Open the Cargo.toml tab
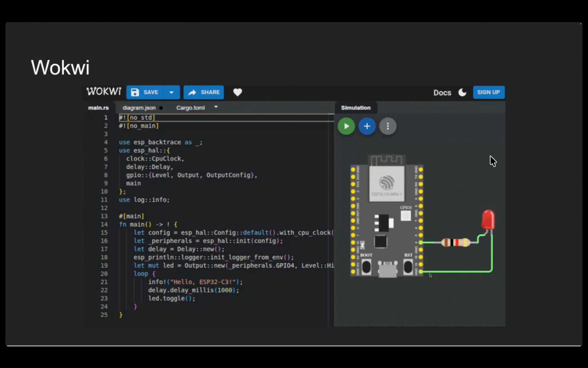The width and height of the screenshot is (588, 368). point(190,108)
